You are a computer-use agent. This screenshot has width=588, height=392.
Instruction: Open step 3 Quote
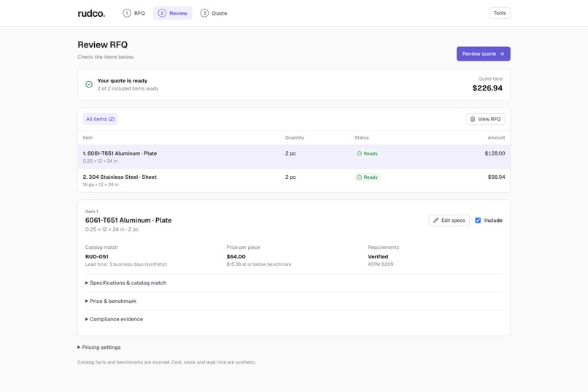[x=214, y=13]
